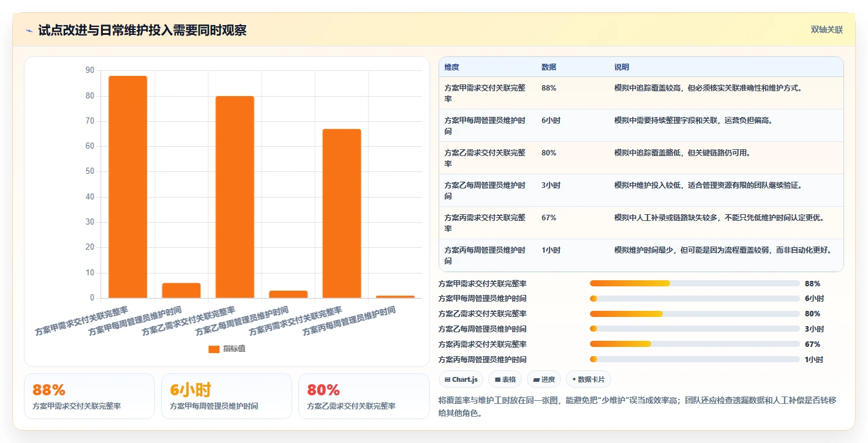
Task: Click the 维度 table column header
Action: click(451, 67)
